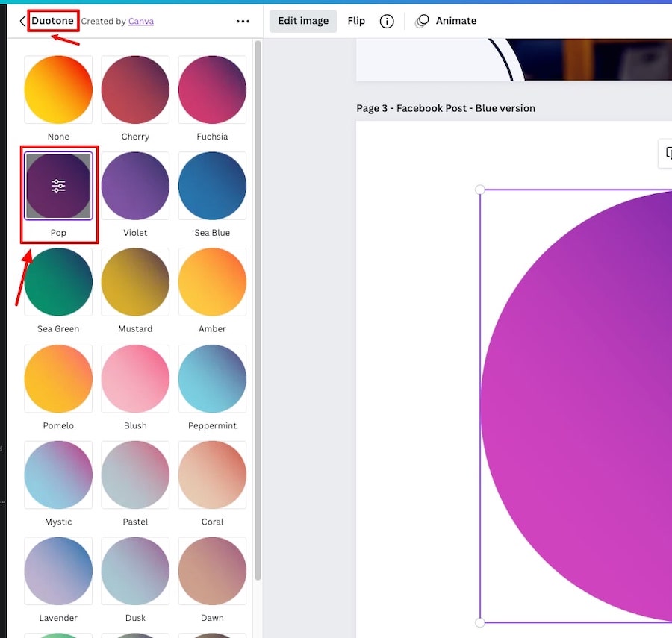Click the Page 3 title text
Viewport: 672px width, 638px height.
(446, 108)
